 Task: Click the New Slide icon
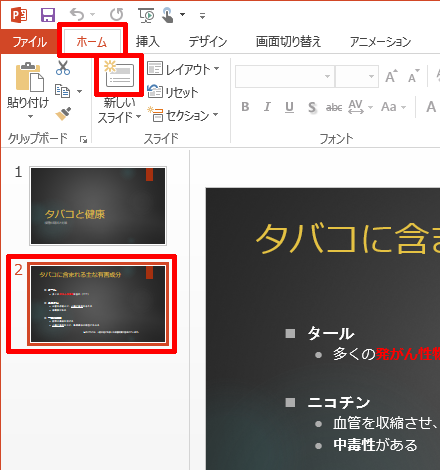[x=119, y=74]
